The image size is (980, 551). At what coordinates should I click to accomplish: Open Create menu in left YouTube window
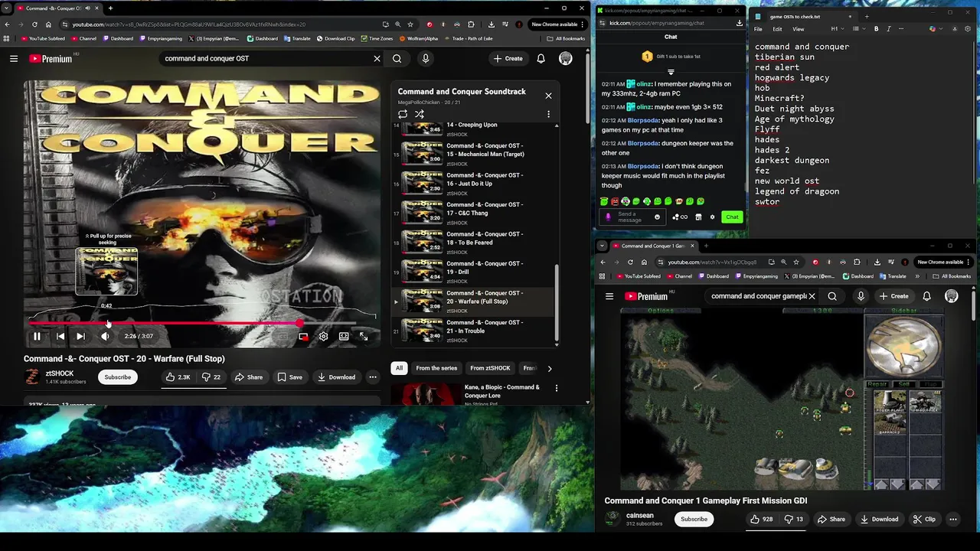click(x=508, y=59)
